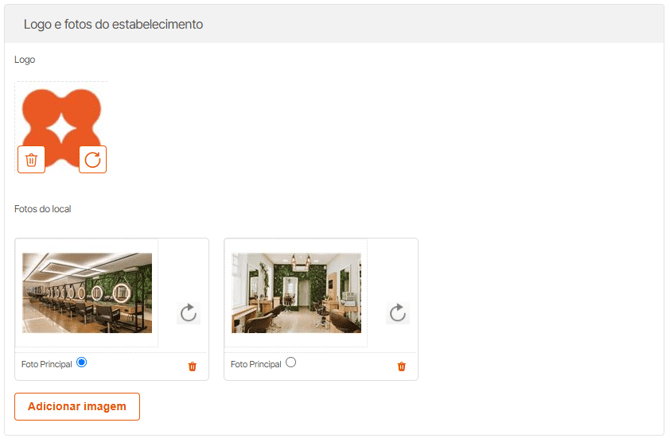Click the second photo's 'Foto Principal' label
The height and width of the screenshot is (442, 670).
(x=256, y=364)
